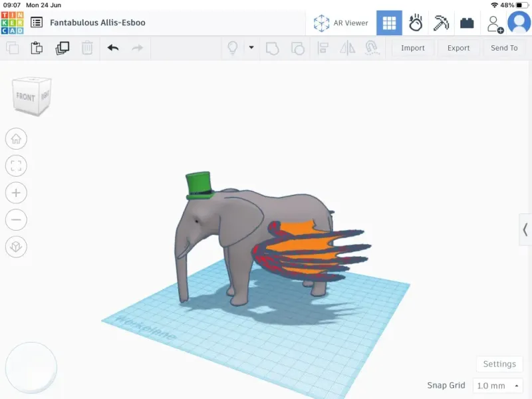
Task: Click the Export button
Action: [x=458, y=48]
